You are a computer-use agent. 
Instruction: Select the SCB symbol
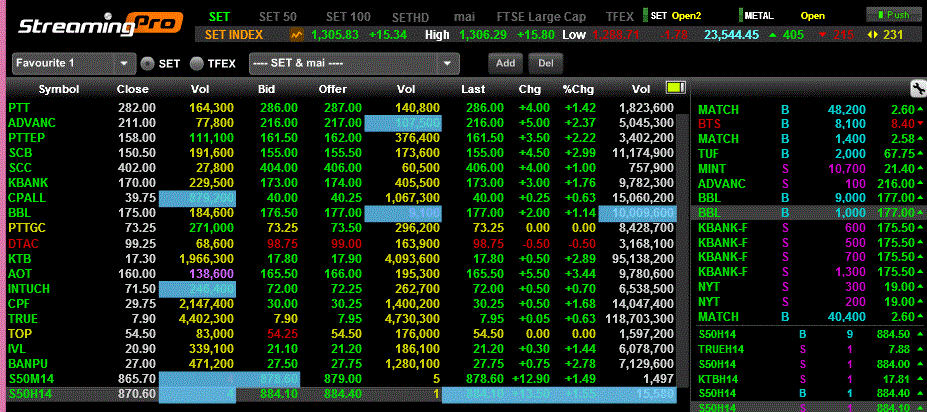pyautogui.click(x=20, y=153)
